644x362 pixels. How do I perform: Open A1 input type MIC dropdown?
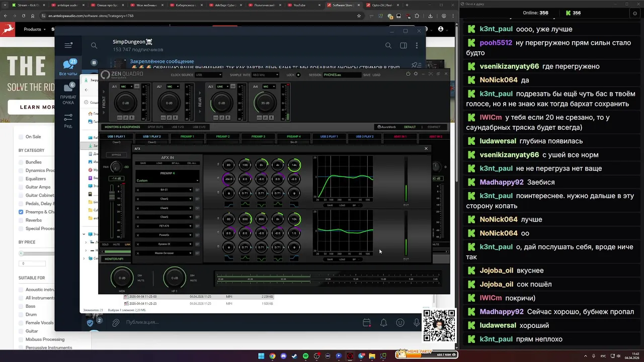(x=126, y=86)
